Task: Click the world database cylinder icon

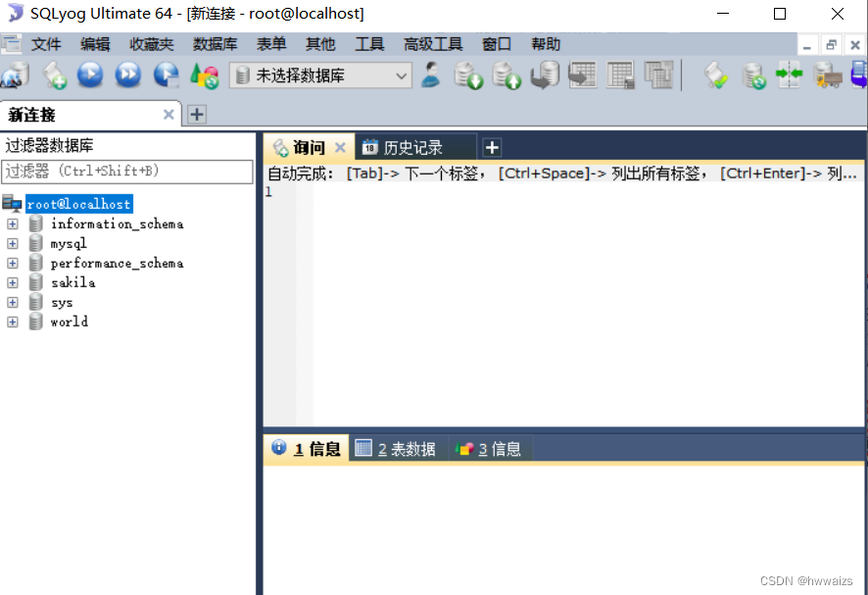Action: [x=36, y=322]
